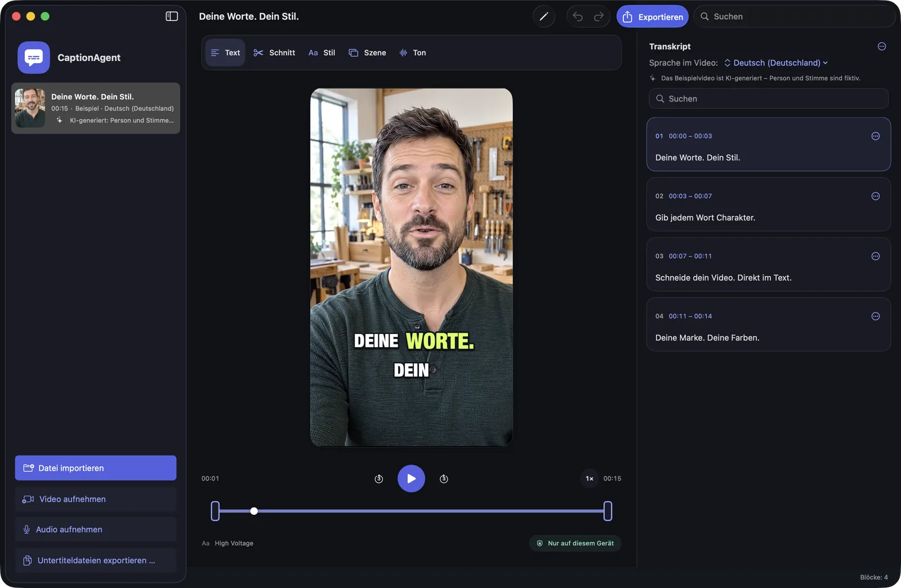
Task: Click the Exportieren button
Action: (x=653, y=16)
